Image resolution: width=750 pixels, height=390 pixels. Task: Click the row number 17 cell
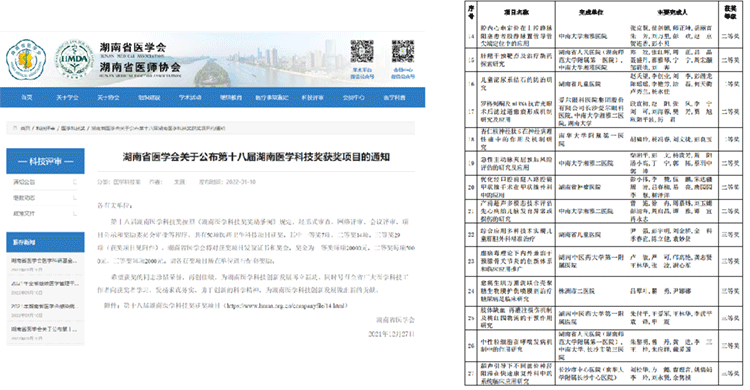[471, 111]
